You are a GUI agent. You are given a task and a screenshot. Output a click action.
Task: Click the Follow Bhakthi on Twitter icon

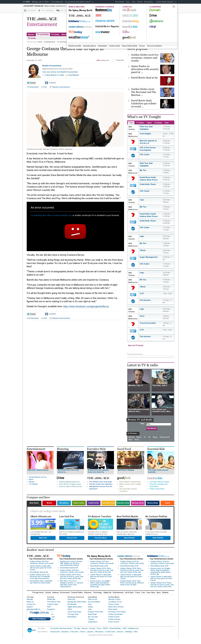tap(43, 75)
